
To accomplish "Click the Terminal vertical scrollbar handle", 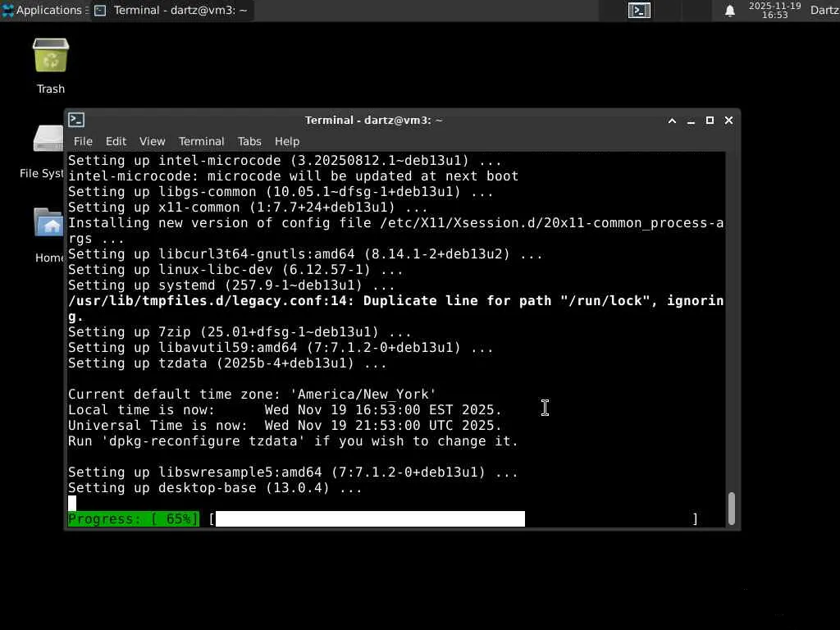I will point(731,509).
